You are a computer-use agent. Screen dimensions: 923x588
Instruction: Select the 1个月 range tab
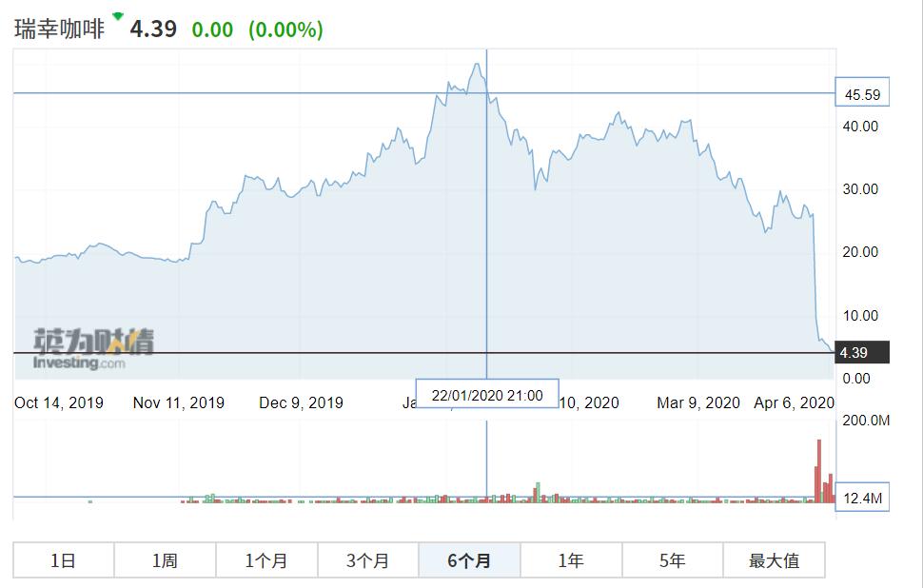click(266, 560)
